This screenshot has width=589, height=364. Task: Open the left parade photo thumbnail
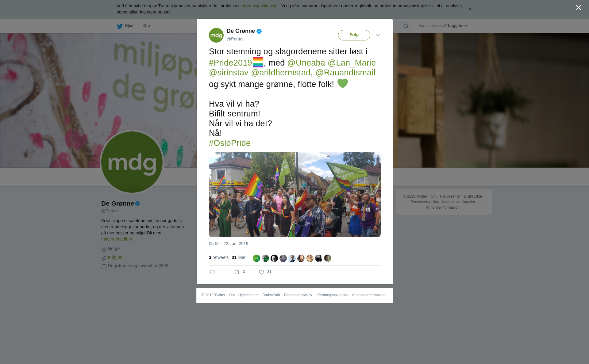click(252, 194)
